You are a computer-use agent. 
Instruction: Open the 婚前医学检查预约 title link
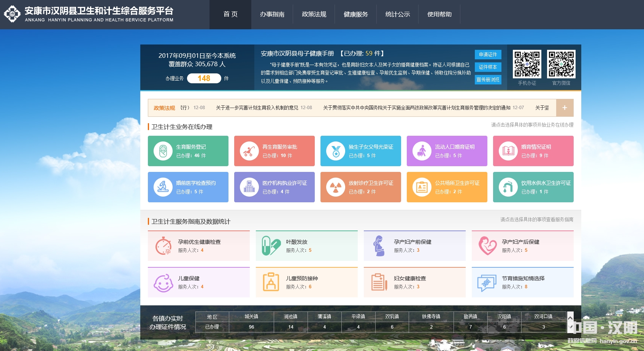point(196,183)
